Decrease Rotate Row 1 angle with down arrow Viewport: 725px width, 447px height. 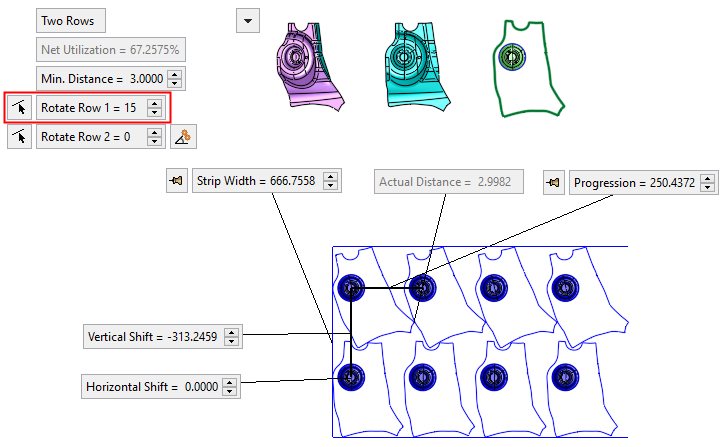click(x=154, y=112)
